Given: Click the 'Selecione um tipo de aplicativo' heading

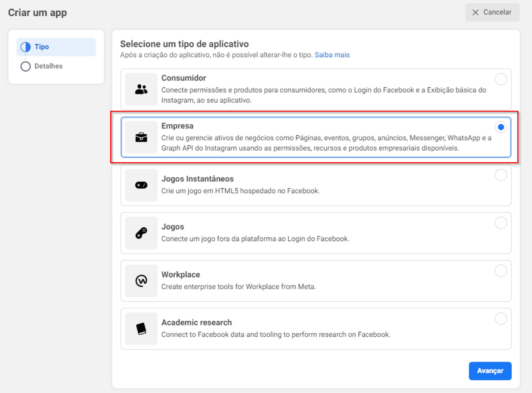Looking at the screenshot, I should click(184, 44).
